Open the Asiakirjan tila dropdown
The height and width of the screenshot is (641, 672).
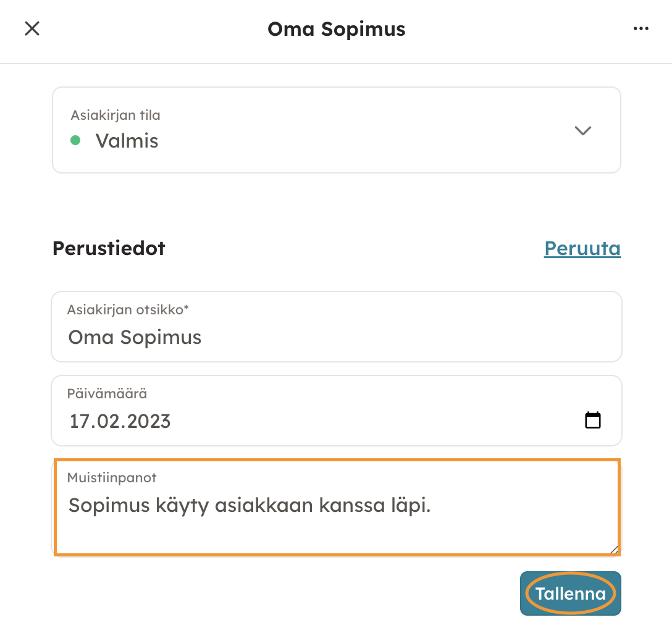pos(336,130)
